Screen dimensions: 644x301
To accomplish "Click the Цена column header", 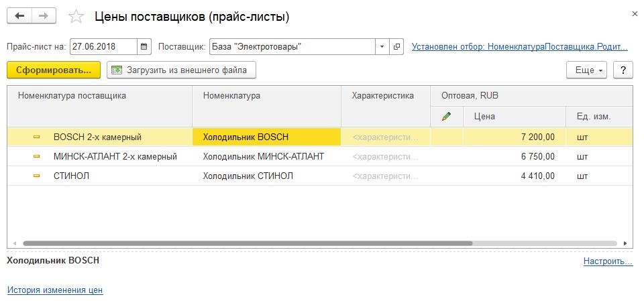I will (515, 116).
